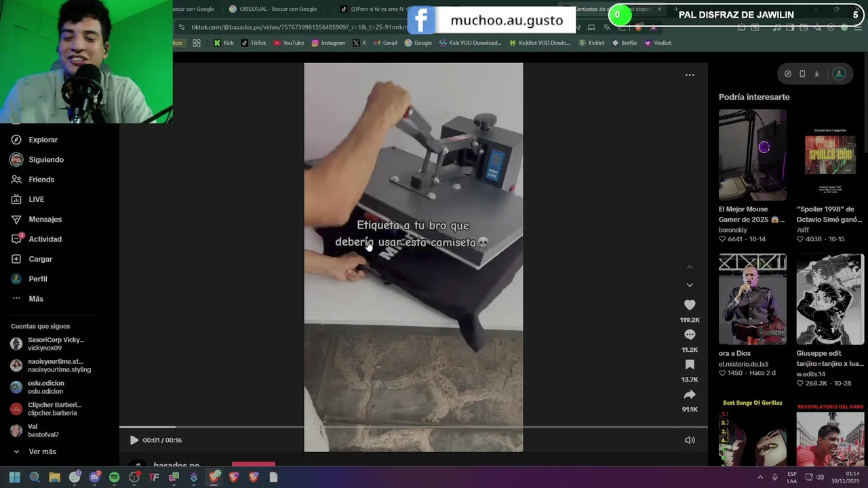Click the Kicklet bookmark

pos(591,43)
